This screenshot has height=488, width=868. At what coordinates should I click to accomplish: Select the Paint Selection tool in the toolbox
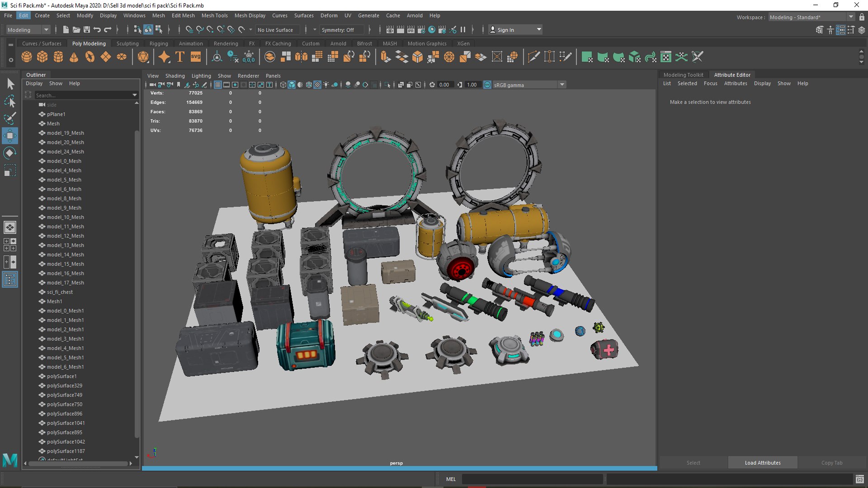coord(10,118)
